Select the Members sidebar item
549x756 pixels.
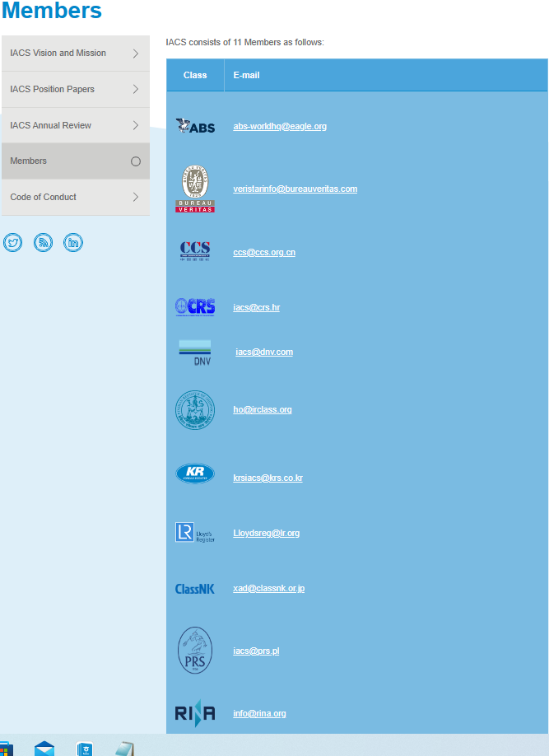click(x=76, y=161)
